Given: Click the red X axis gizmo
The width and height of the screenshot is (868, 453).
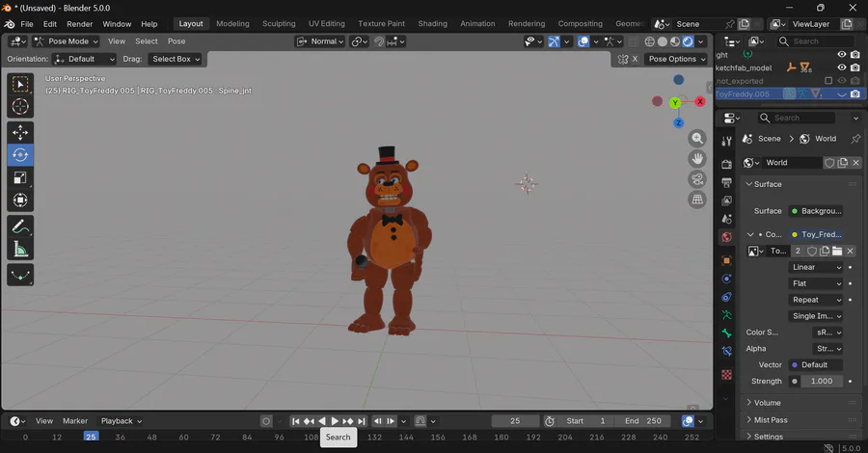Looking at the screenshot, I should point(700,101).
